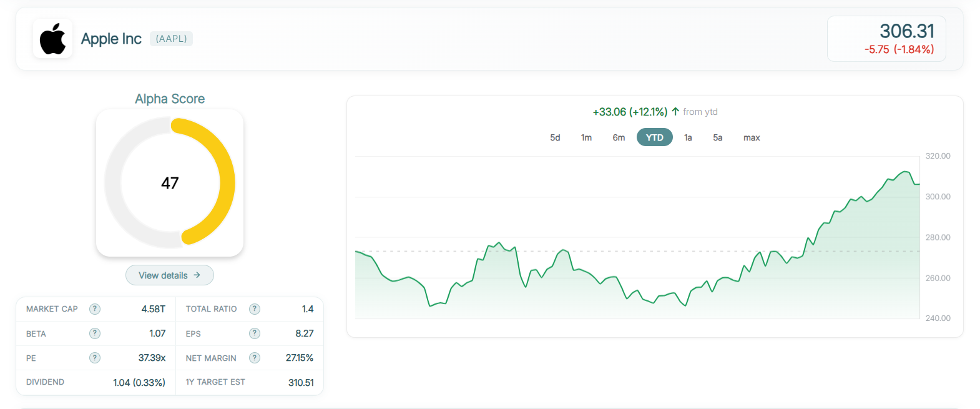Select the max chart range
This screenshot has width=980, height=409.
click(x=752, y=137)
